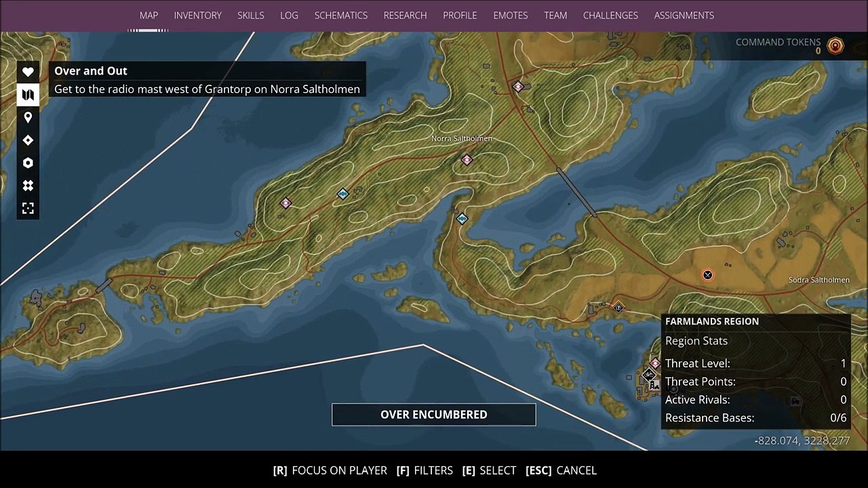Image resolution: width=868 pixels, height=488 pixels.
Task: Select the diamond icon in the map sidebar
Action: [28, 140]
